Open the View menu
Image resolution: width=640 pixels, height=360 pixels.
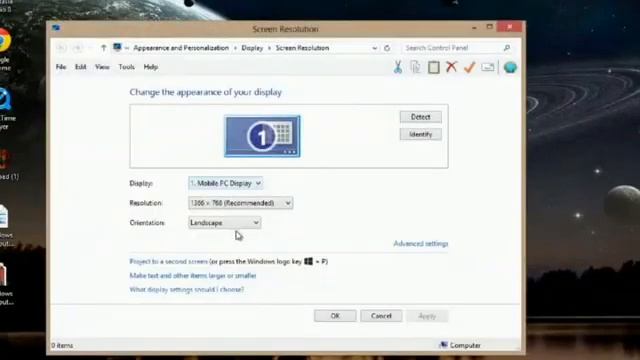pyautogui.click(x=102, y=67)
